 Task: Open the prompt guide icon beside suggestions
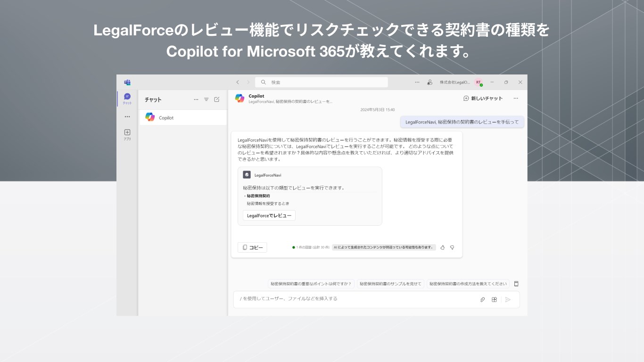tap(516, 284)
